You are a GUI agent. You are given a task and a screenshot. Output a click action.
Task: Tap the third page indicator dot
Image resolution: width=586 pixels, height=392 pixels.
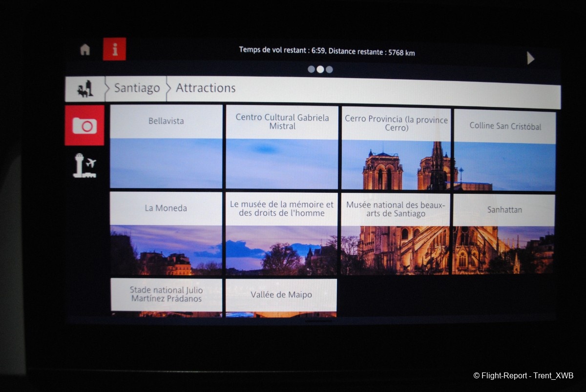[330, 69]
